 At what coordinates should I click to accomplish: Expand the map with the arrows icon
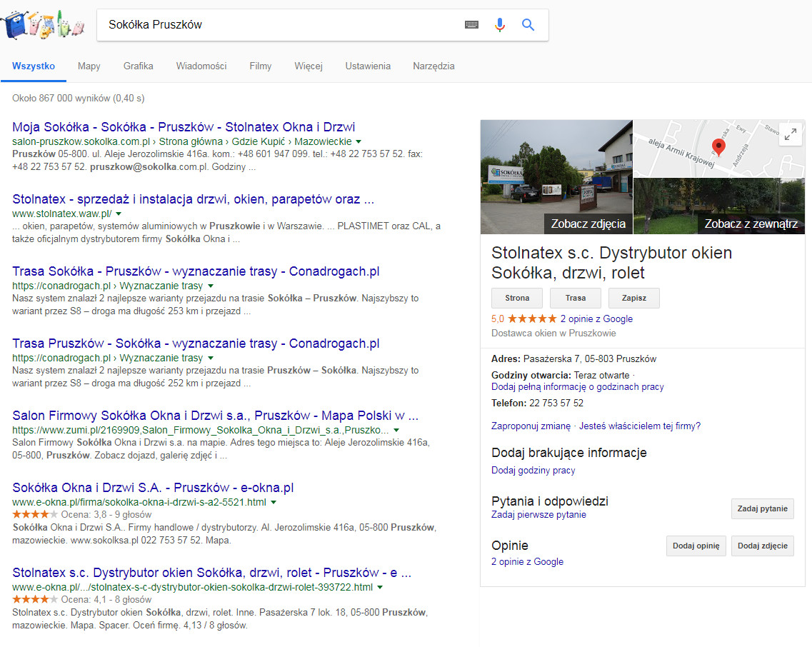[x=791, y=135]
